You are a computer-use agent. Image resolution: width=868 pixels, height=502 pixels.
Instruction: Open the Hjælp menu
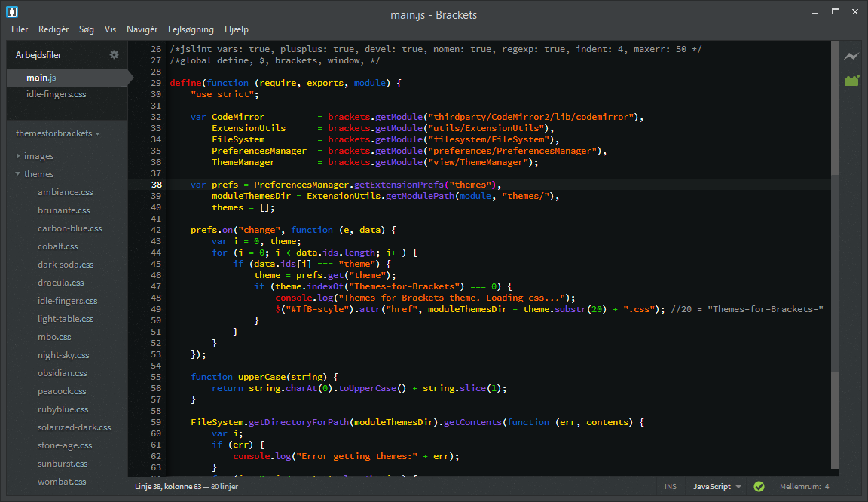pos(237,29)
